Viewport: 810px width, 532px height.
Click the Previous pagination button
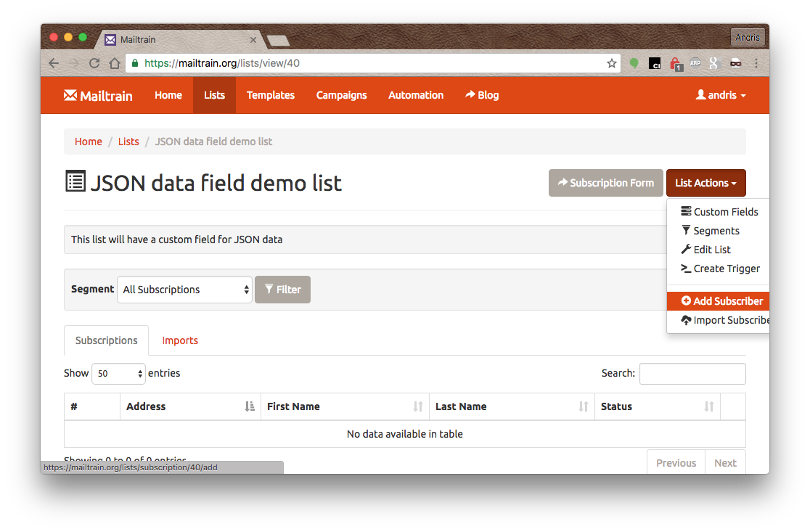coord(676,462)
